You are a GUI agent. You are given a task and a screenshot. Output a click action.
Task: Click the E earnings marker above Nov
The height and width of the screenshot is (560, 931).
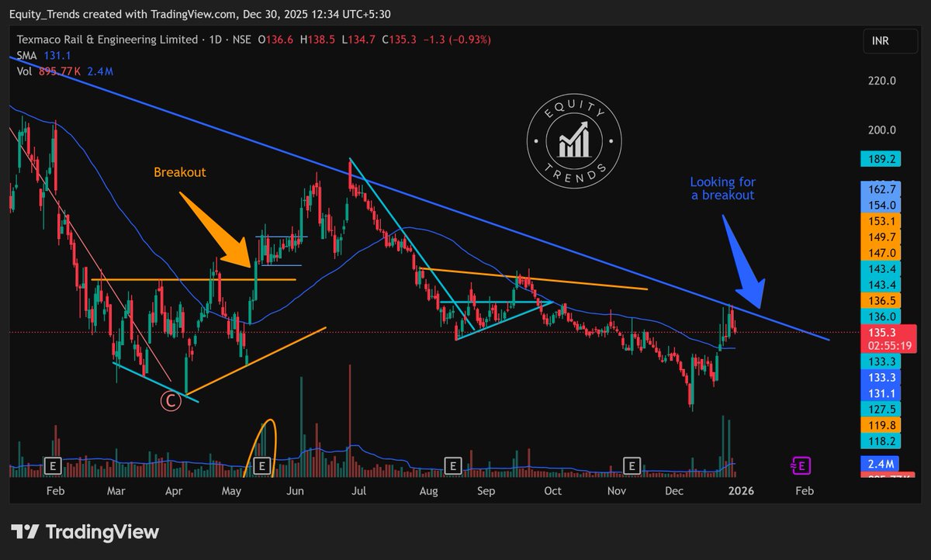point(632,465)
